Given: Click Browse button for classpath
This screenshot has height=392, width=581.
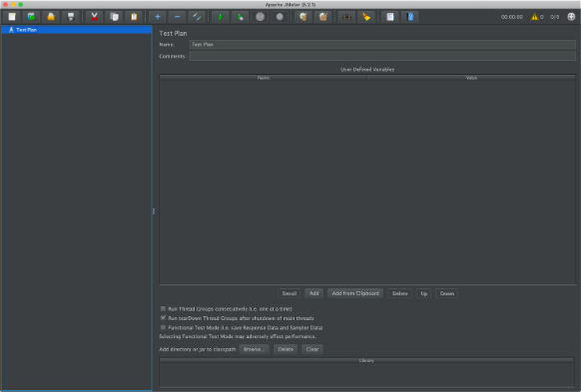Looking at the screenshot, I should click(x=254, y=349).
